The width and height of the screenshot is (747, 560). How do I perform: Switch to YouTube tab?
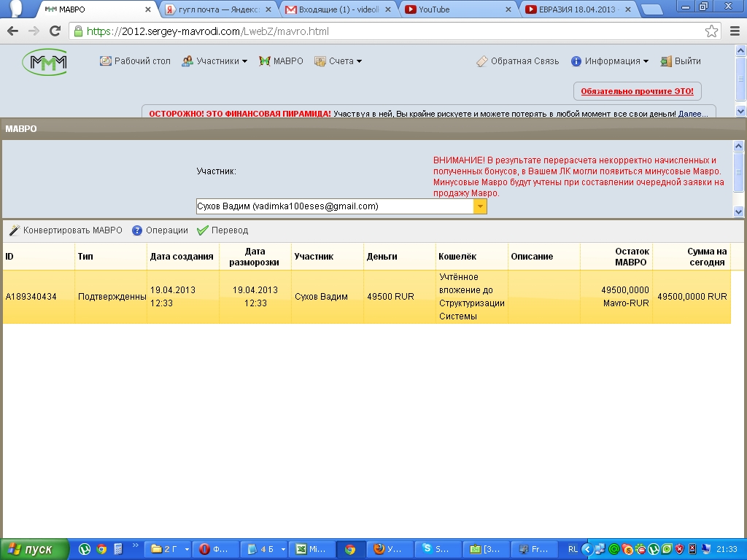(458, 9)
